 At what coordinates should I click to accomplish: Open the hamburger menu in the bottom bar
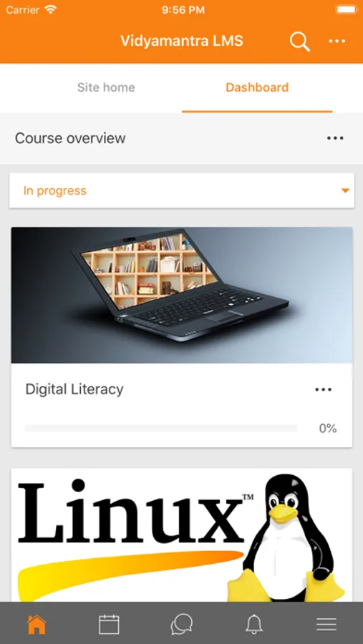(326, 624)
